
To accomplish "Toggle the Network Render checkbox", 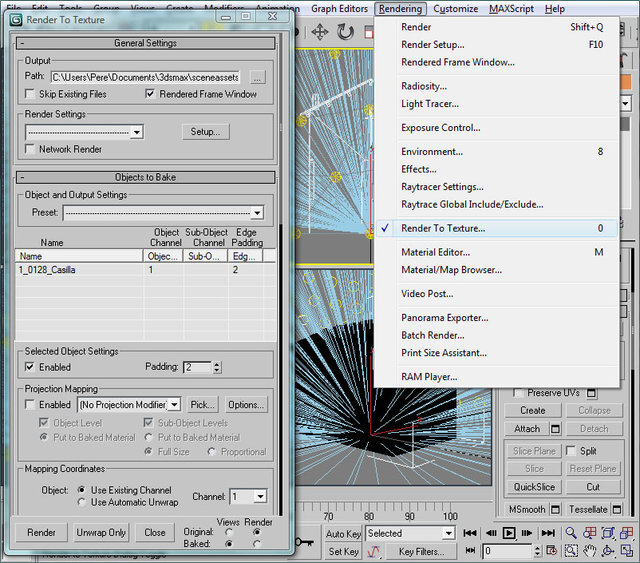I will tap(31, 149).
